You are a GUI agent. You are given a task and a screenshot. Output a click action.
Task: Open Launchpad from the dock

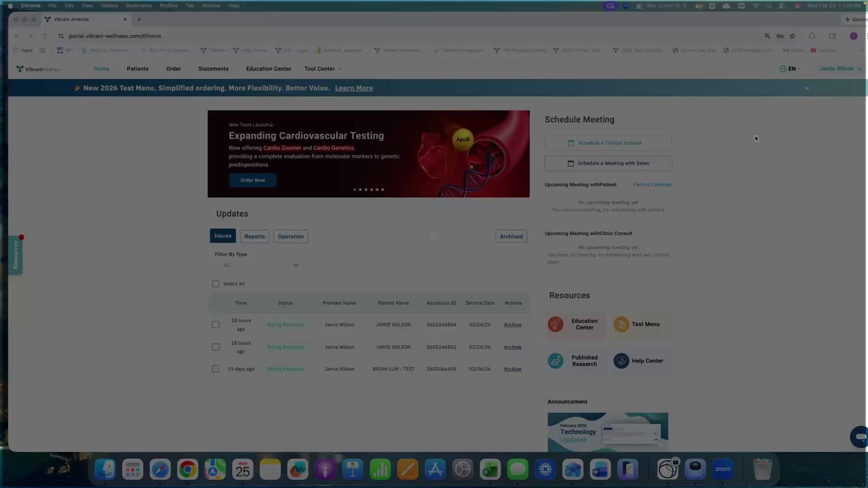click(x=132, y=469)
